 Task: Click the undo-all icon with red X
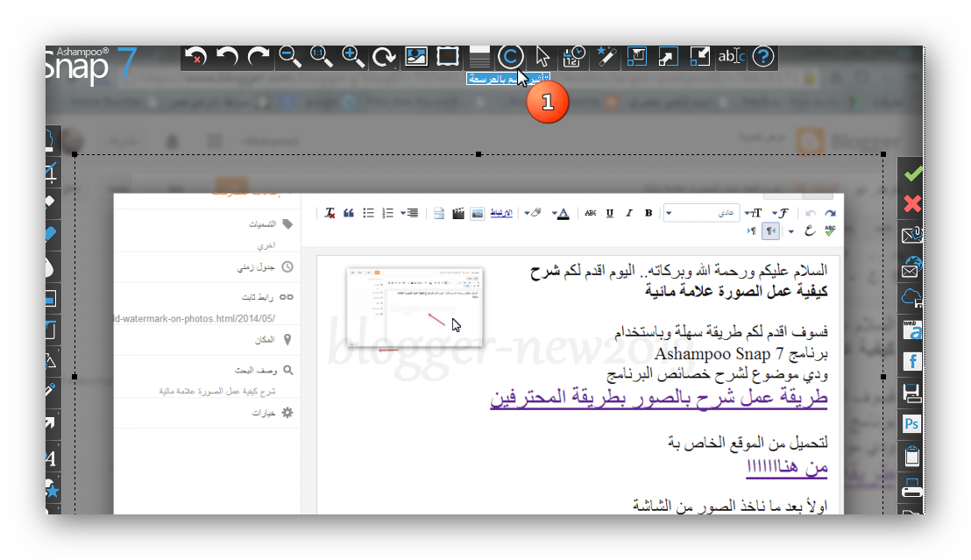tap(195, 57)
